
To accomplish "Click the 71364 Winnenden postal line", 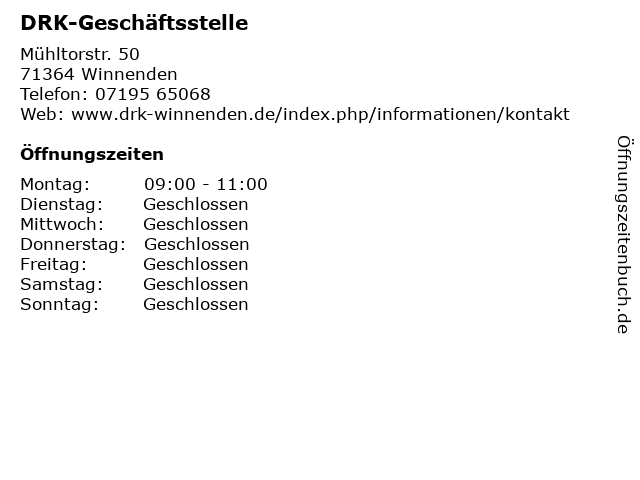I will 99,74.
